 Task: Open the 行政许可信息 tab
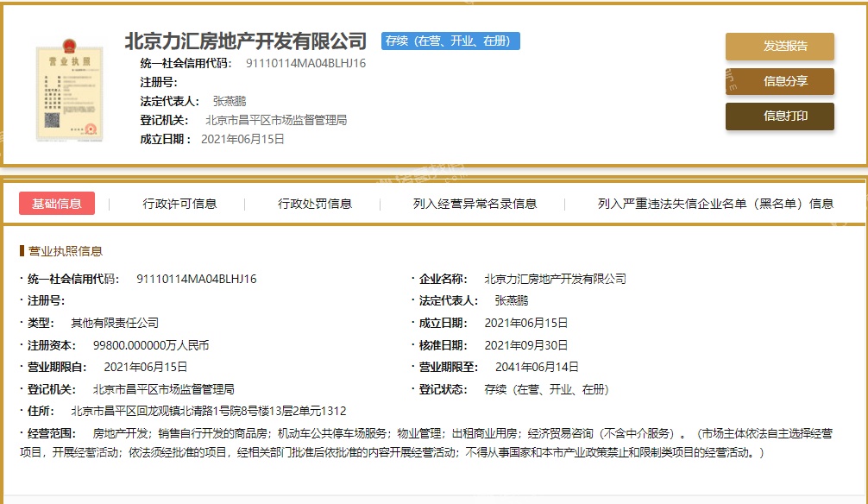click(179, 204)
